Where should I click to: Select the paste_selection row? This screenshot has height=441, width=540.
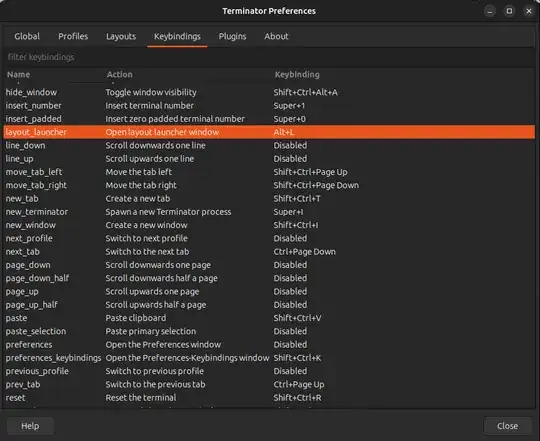[x=269, y=332]
